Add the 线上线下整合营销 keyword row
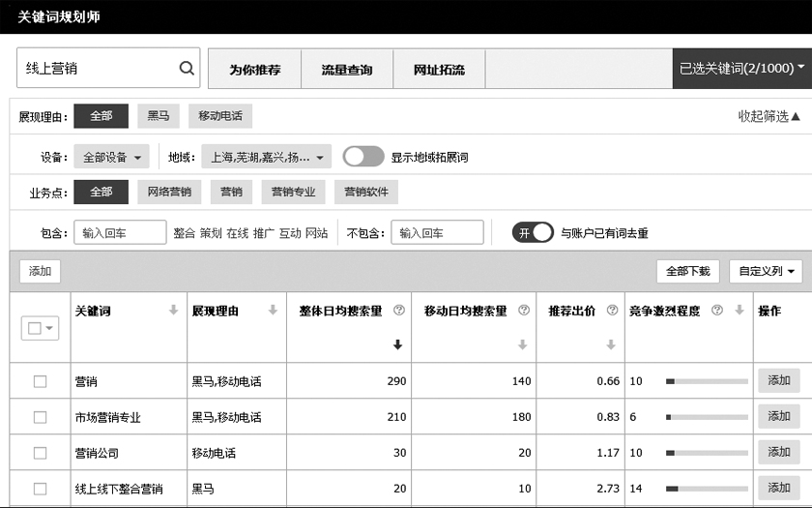This screenshot has width=812, height=508. pos(779,488)
